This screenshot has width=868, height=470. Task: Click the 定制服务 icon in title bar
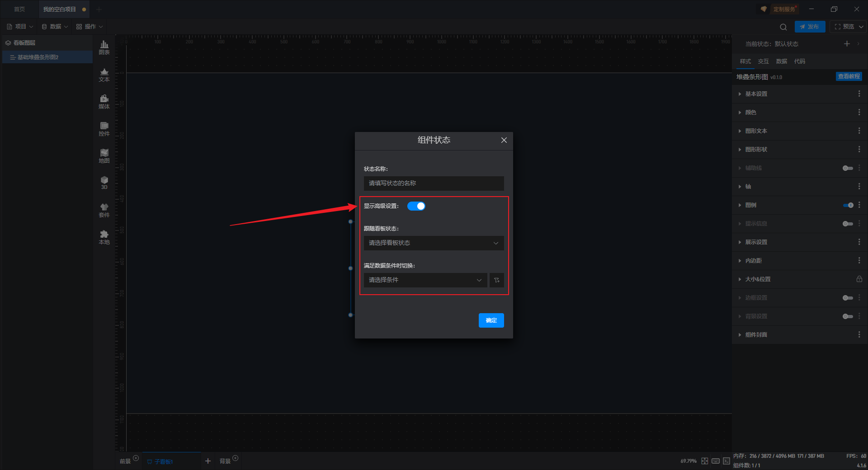click(x=764, y=9)
